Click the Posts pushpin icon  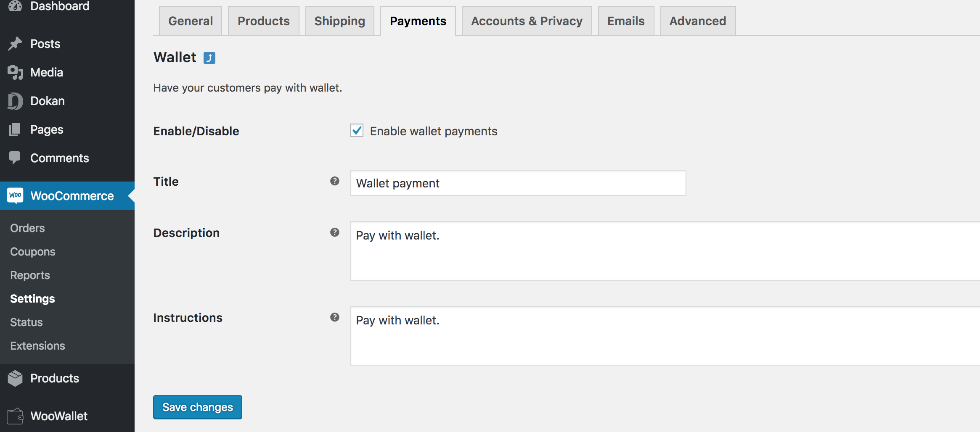coord(15,44)
